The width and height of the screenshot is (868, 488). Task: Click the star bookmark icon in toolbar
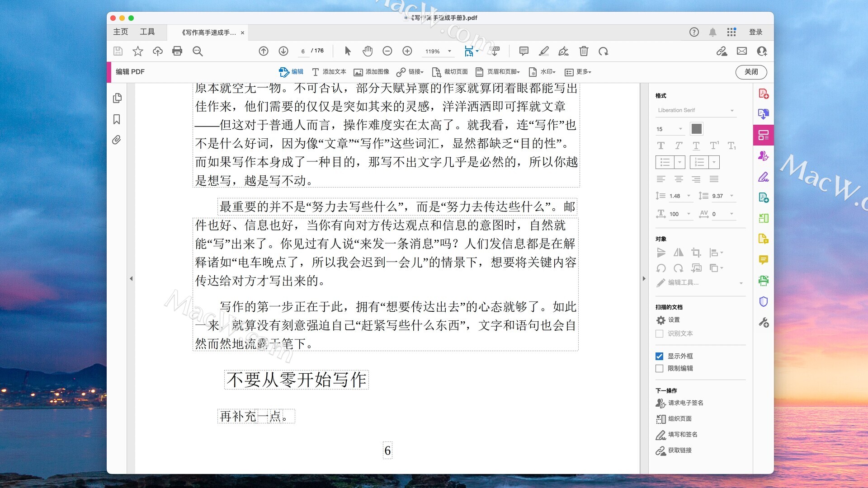(x=138, y=51)
